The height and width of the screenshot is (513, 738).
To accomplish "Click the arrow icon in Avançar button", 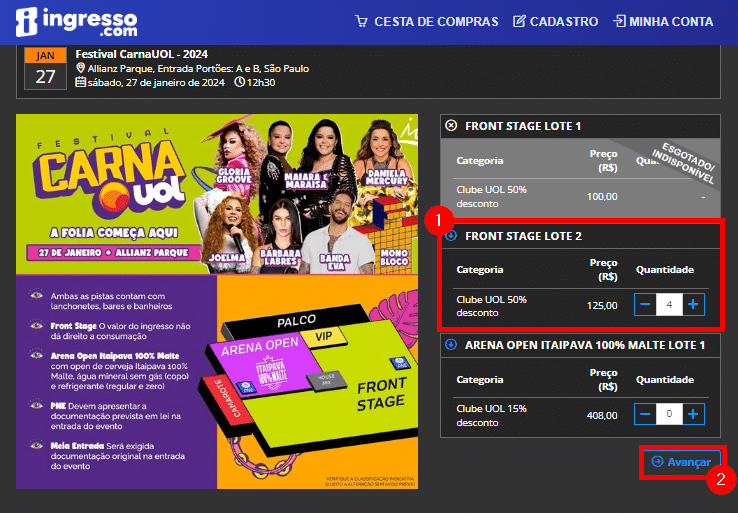I will click(658, 462).
